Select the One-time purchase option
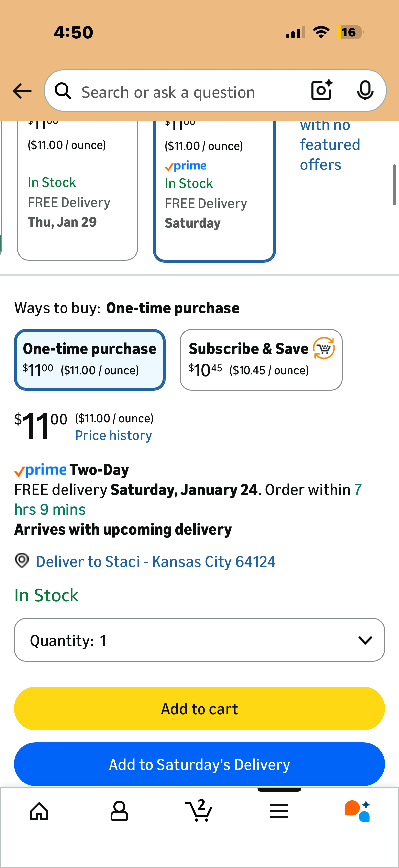 (x=90, y=360)
